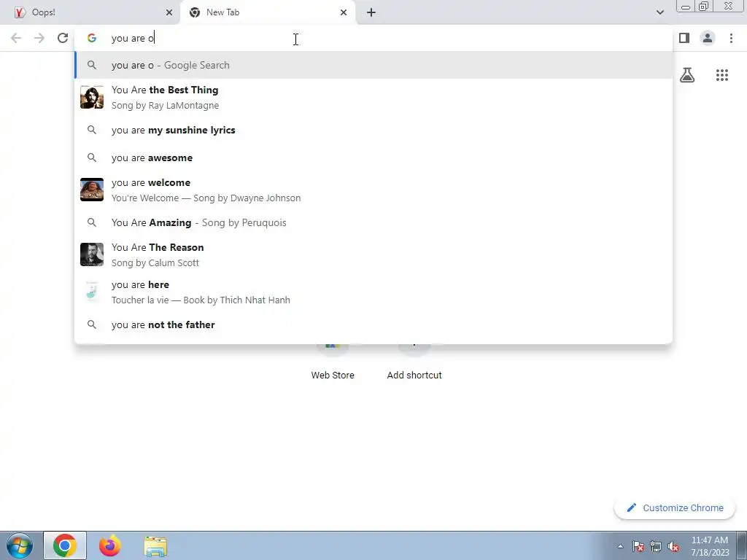Switch to the New Tab tab
The height and width of the screenshot is (560, 747).
tap(268, 12)
